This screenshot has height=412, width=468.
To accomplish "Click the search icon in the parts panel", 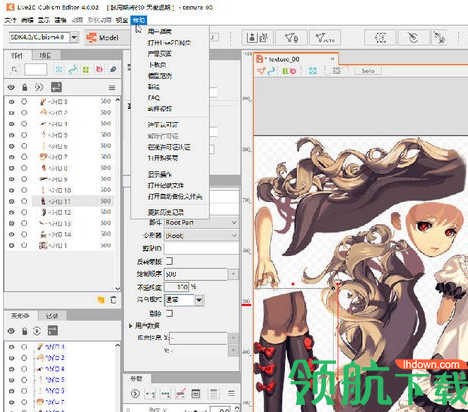I will [15, 70].
